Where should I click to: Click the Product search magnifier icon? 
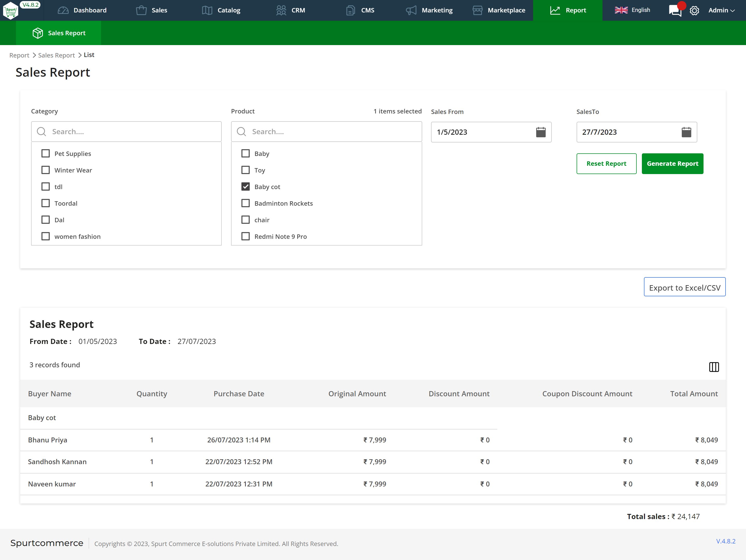(x=241, y=132)
